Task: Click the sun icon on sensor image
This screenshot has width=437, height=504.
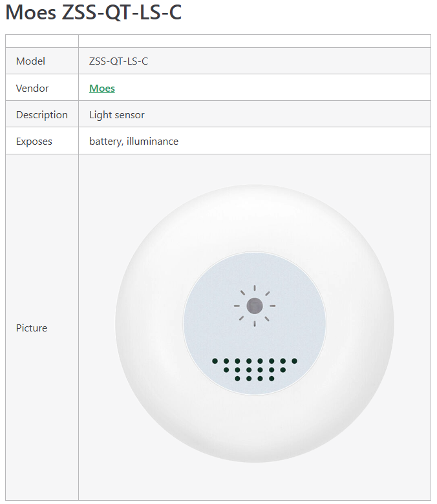Action: [254, 306]
